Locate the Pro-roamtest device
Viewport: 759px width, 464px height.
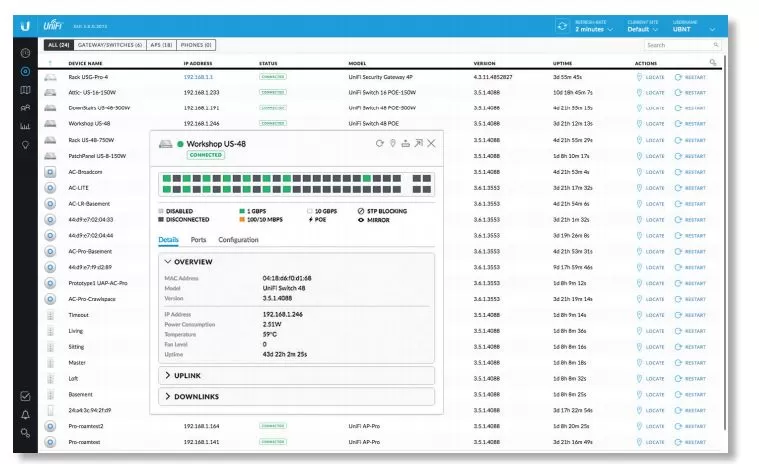pyautogui.click(x=650, y=442)
